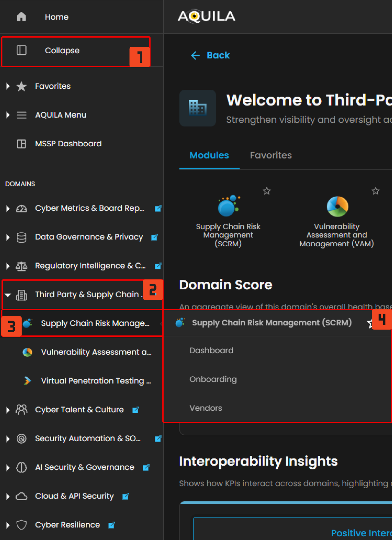Click the MSSP Dashboard layout icon

tap(21, 144)
